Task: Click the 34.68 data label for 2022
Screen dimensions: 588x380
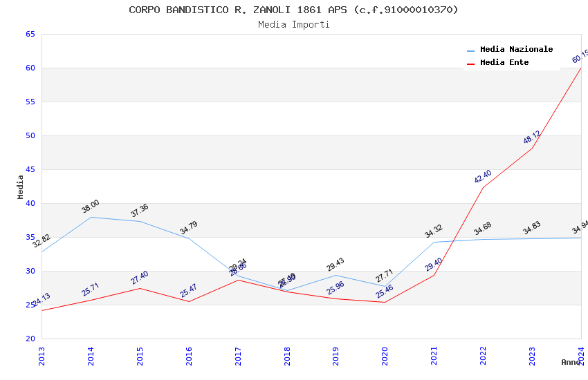Action: [483, 229]
